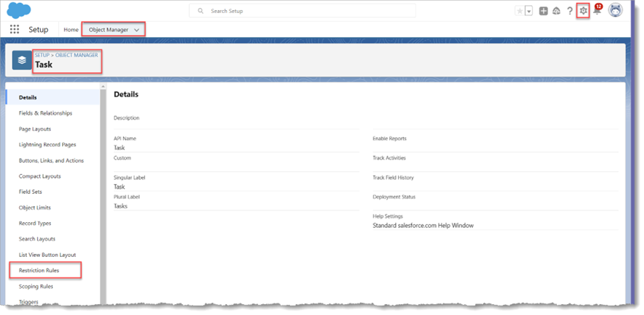Viewport: 644px width, 315px height.
Task: Go to Scoping Rules in the sidebar
Action: pyautogui.click(x=36, y=286)
